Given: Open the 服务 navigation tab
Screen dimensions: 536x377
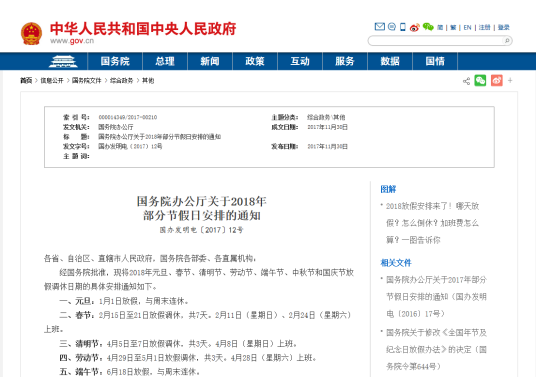Looking at the screenshot, I should [x=345, y=62].
